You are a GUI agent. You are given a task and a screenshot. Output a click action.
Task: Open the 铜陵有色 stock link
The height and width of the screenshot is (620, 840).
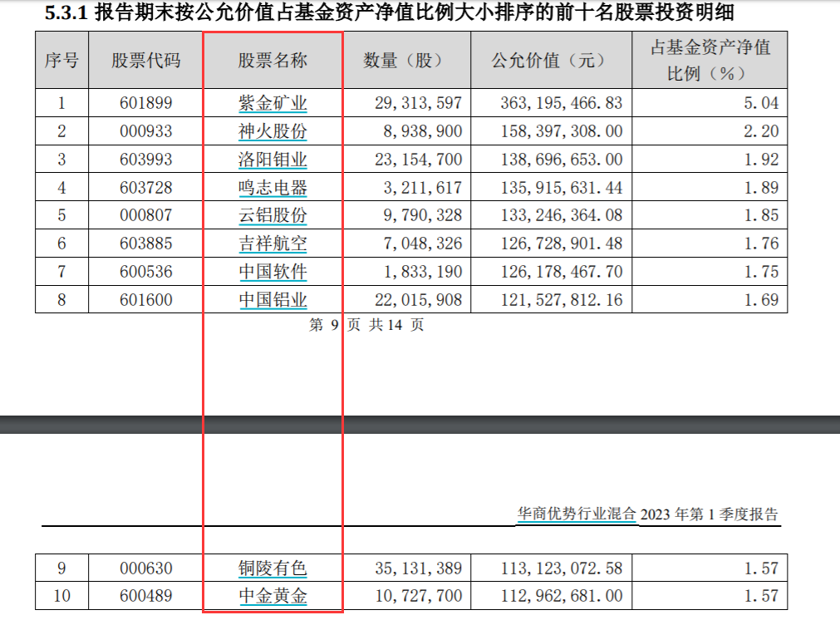coord(273,568)
